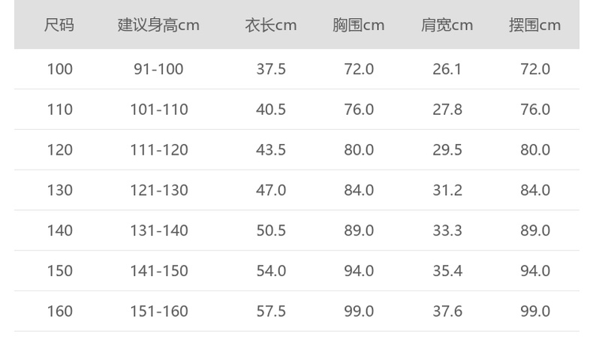This screenshot has height=364, width=593.
Task: Select the 35.4 shoulder width value
Action: pos(447,271)
